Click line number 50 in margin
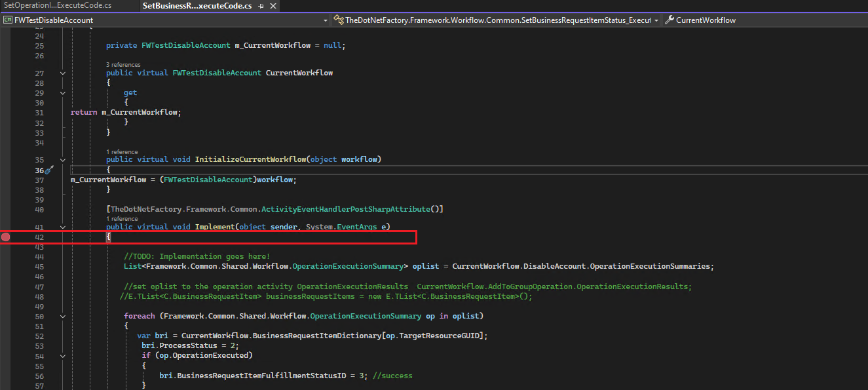This screenshot has width=868, height=390. click(x=39, y=316)
